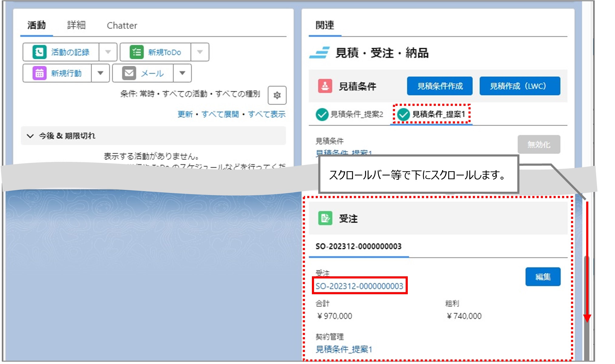Click the メール envelope icon
The width and height of the screenshot is (615, 364).
coord(129,73)
